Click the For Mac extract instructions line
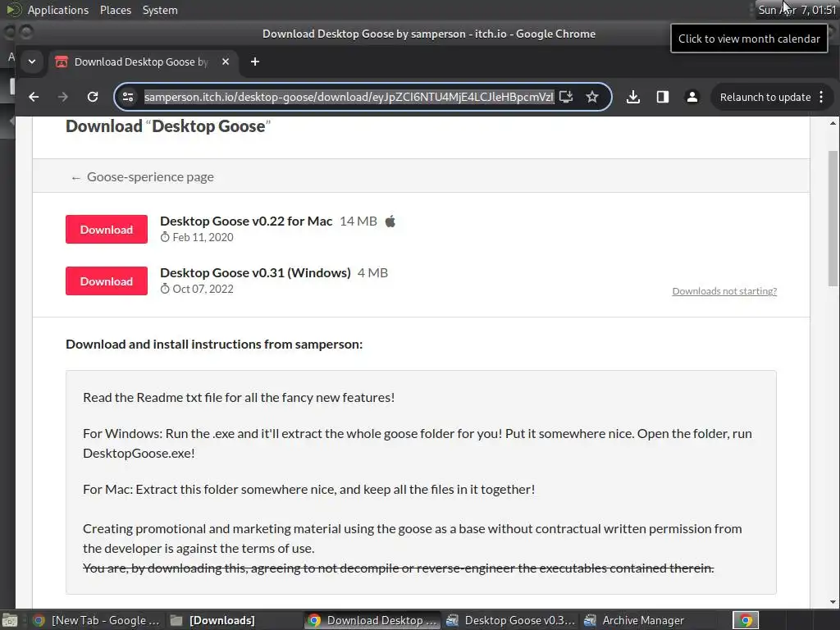 pyautogui.click(x=308, y=489)
